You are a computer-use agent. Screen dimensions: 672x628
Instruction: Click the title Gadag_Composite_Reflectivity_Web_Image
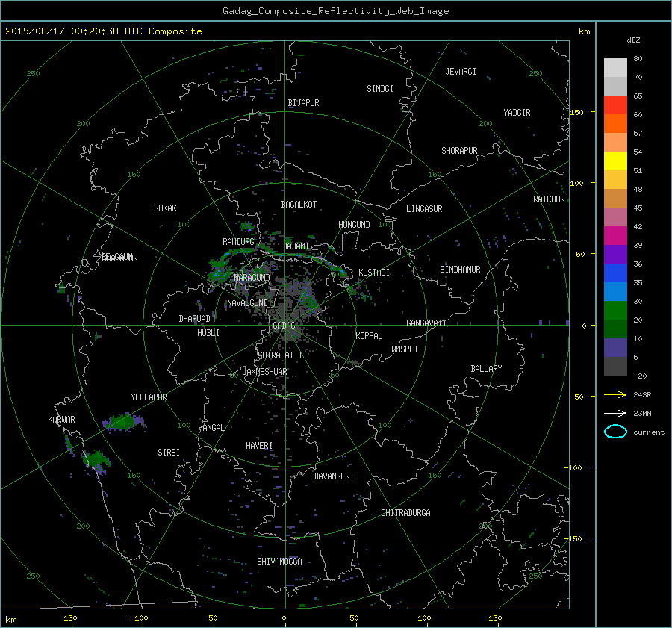tap(335, 11)
